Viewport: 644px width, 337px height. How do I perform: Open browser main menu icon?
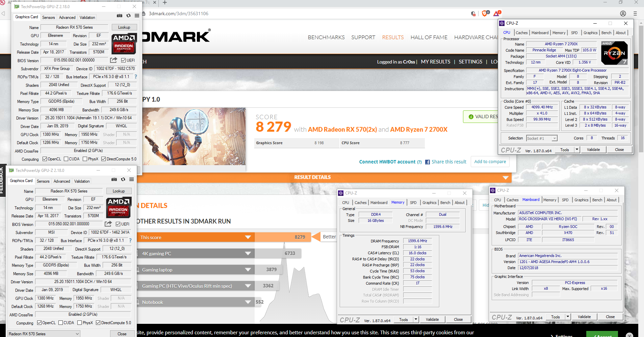coord(635,14)
